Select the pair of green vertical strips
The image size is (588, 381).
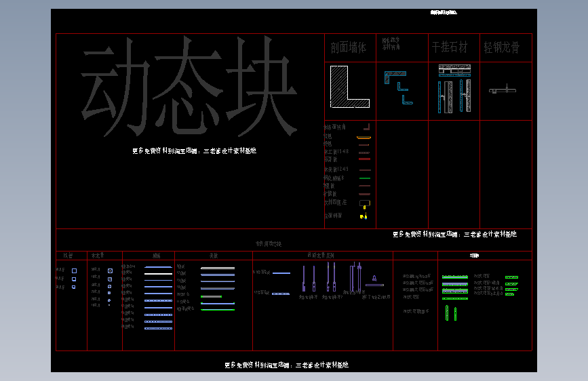[451, 313]
